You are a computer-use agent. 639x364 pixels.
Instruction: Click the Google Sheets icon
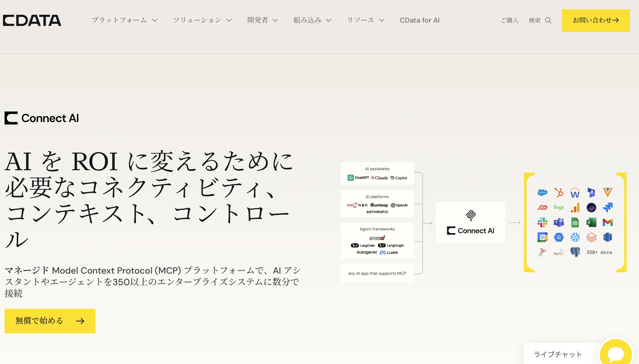[575, 222]
